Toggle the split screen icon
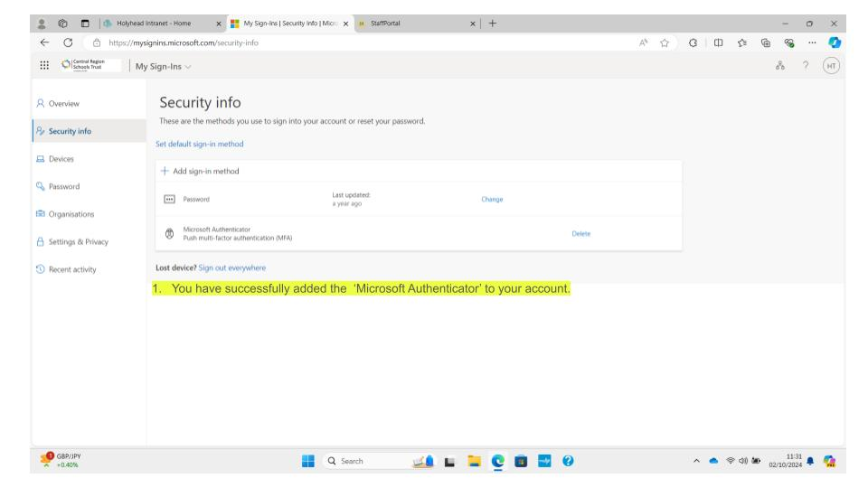 click(718, 42)
